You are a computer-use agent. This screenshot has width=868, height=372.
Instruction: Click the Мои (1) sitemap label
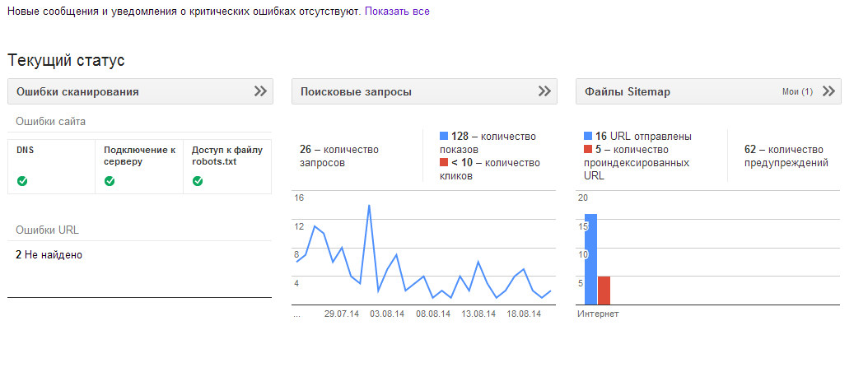797,92
